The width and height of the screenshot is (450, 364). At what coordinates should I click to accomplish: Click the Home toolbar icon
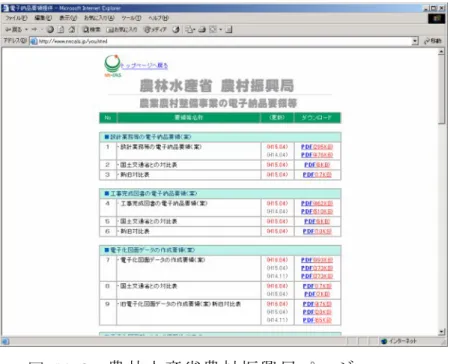pyautogui.click(x=72, y=30)
